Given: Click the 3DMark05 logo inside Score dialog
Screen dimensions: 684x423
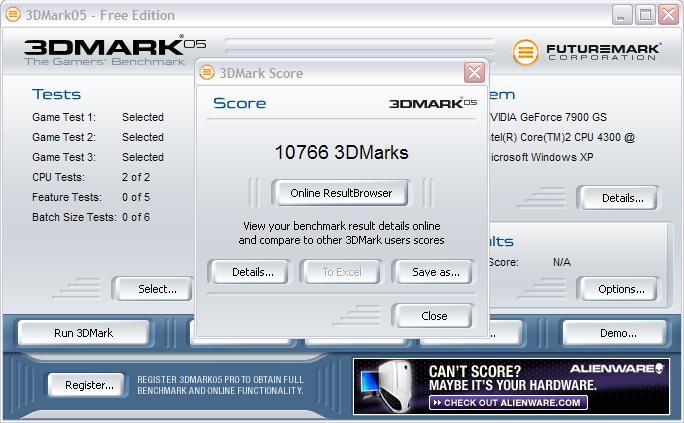Looking at the screenshot, I should click(x=433, y=103).
